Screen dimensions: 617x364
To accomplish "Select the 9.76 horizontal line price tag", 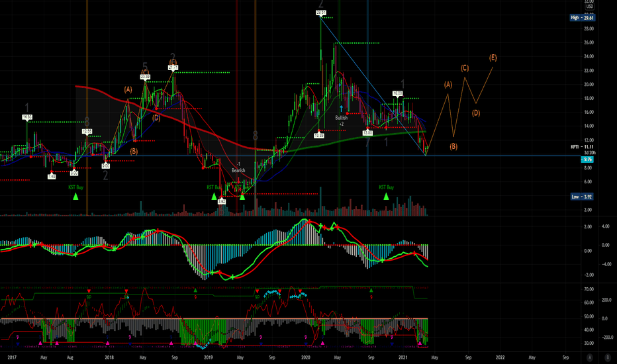I will pos(587,159).
